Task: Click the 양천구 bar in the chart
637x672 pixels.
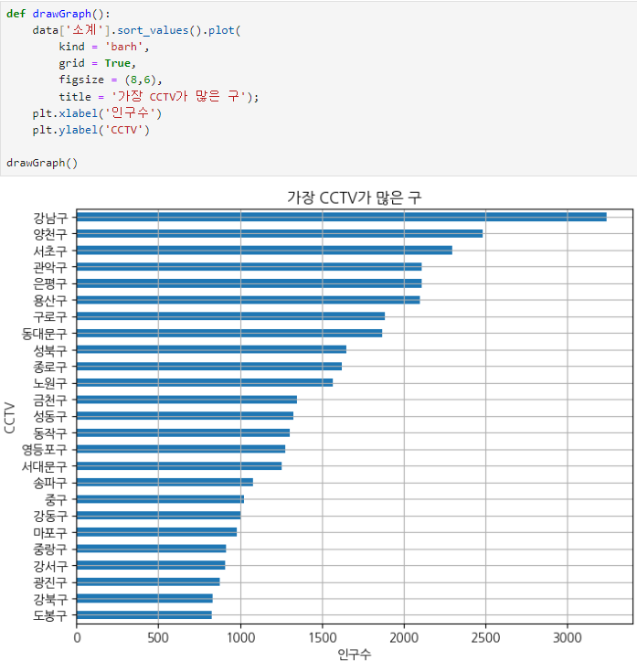Action: [280, 233]
